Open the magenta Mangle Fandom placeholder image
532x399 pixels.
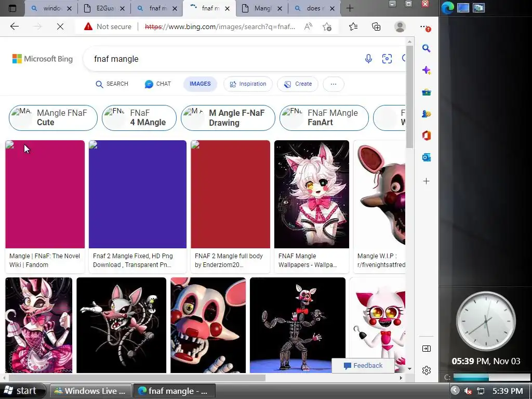click(45, 194)
